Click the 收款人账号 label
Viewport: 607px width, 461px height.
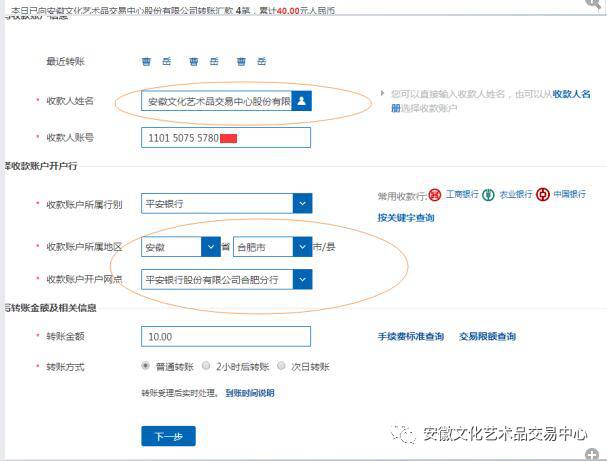tap(70, 137)
